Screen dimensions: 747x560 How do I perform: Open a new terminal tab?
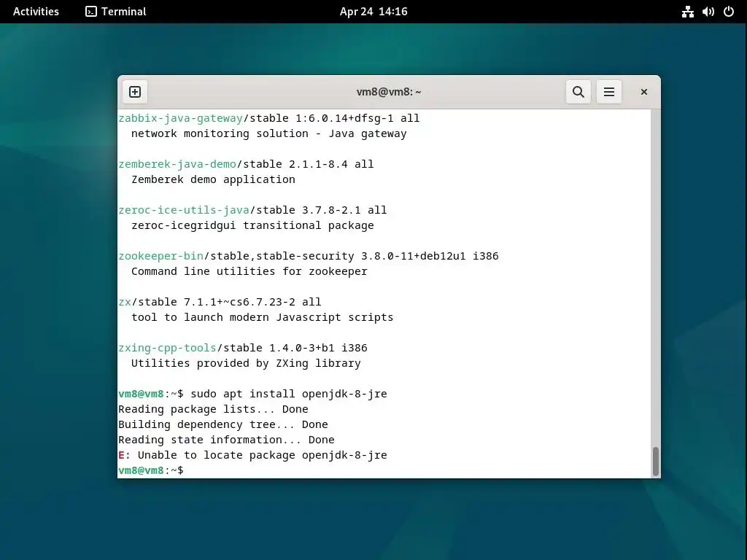135,92
